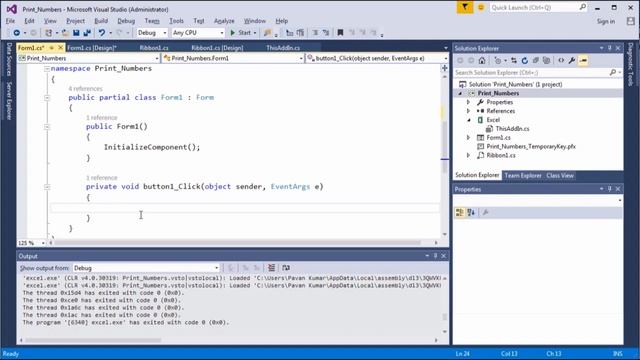Screen dimensions: 640x360
Task: Click the Collapse All icon in Solution Explorer
Action: click(x=536, y=60)
